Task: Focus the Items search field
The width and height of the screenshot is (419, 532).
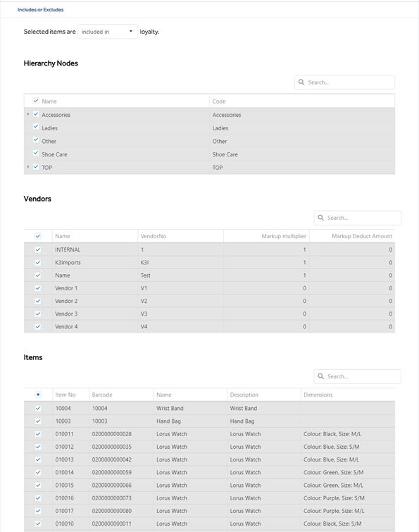Action: click(x=357, y=376)
